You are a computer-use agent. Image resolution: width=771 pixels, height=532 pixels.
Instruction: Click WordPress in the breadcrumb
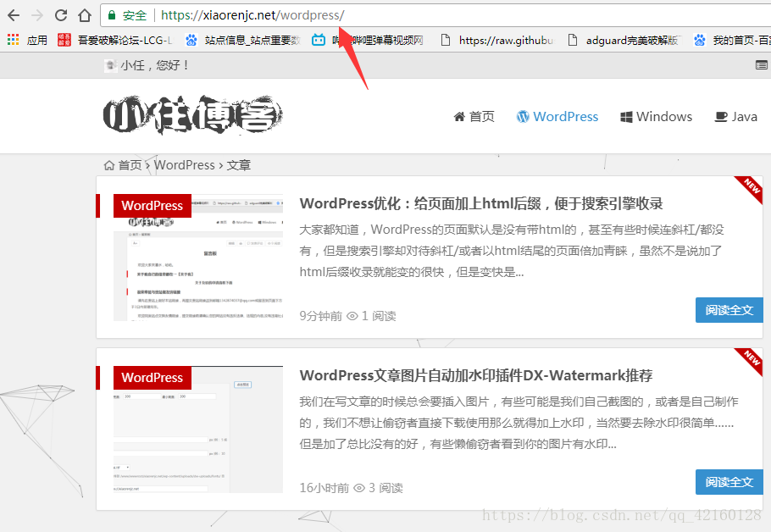point(185,165)
